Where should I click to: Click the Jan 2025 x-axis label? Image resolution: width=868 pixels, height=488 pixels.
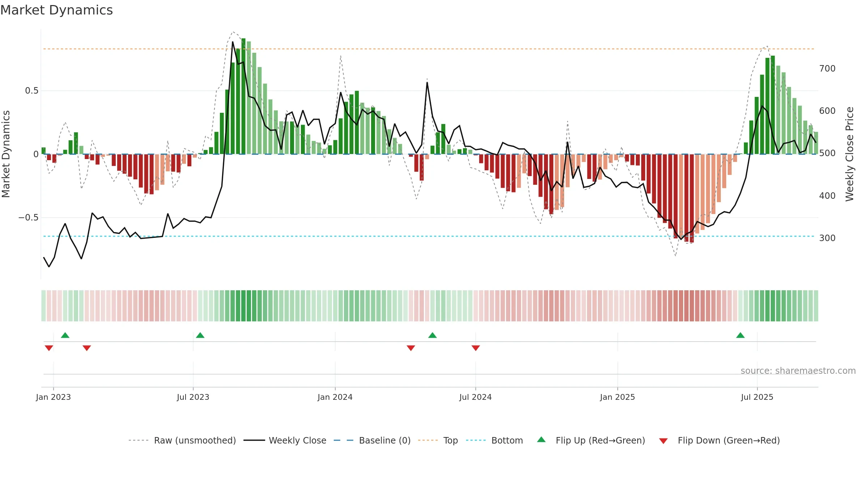617,397
